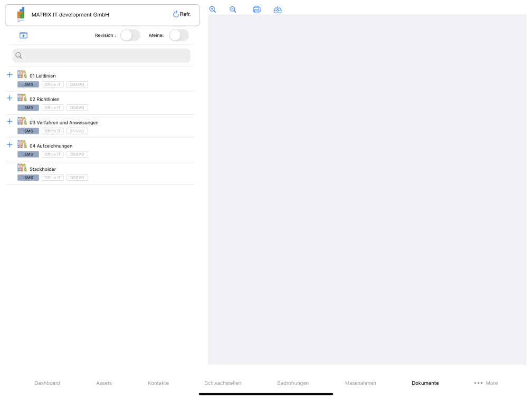
Task: Select the Stackholder row label
Action: [x=43, y=169]
